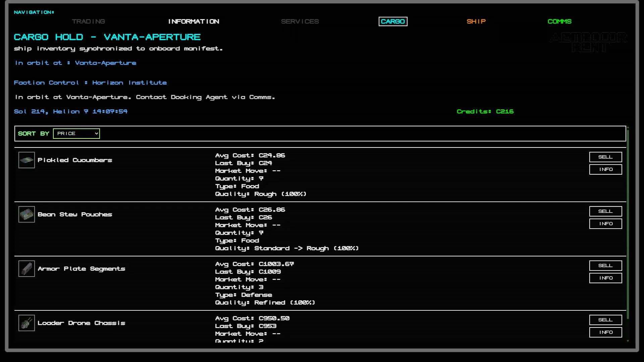Click the Credits: C216 readout
Screen dimensions: 644x362
[485, 111]
